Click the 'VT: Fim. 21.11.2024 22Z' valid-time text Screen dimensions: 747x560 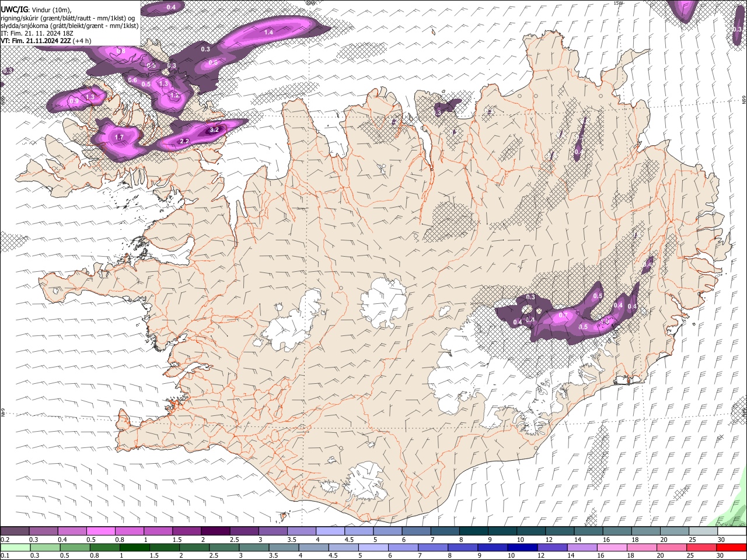[x=36, y=41]
